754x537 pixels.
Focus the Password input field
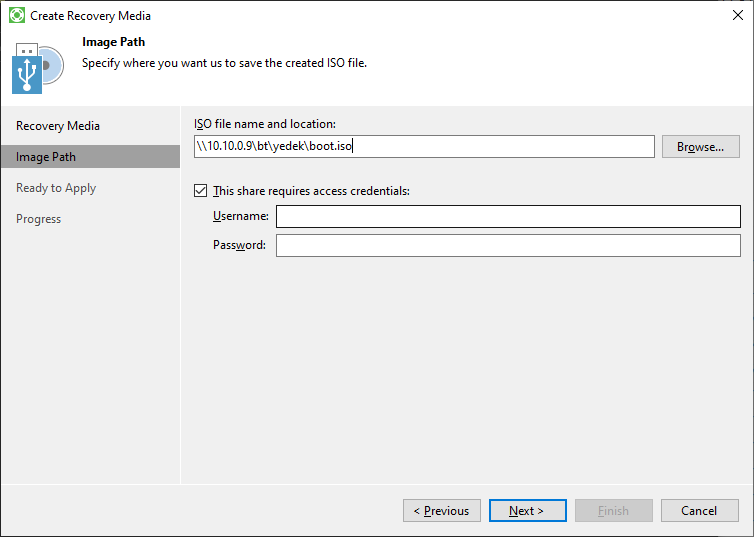click(x=508, y=245)
